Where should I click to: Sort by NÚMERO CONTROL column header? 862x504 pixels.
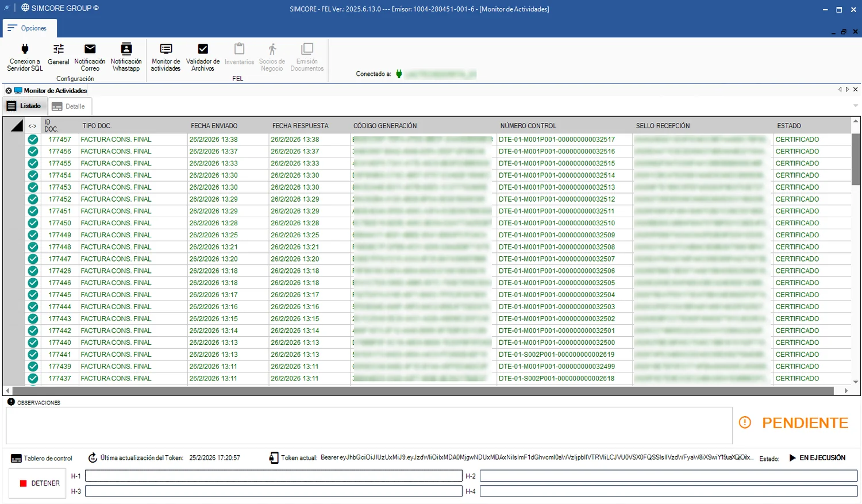pyautogui.click(x=528, y=126)
